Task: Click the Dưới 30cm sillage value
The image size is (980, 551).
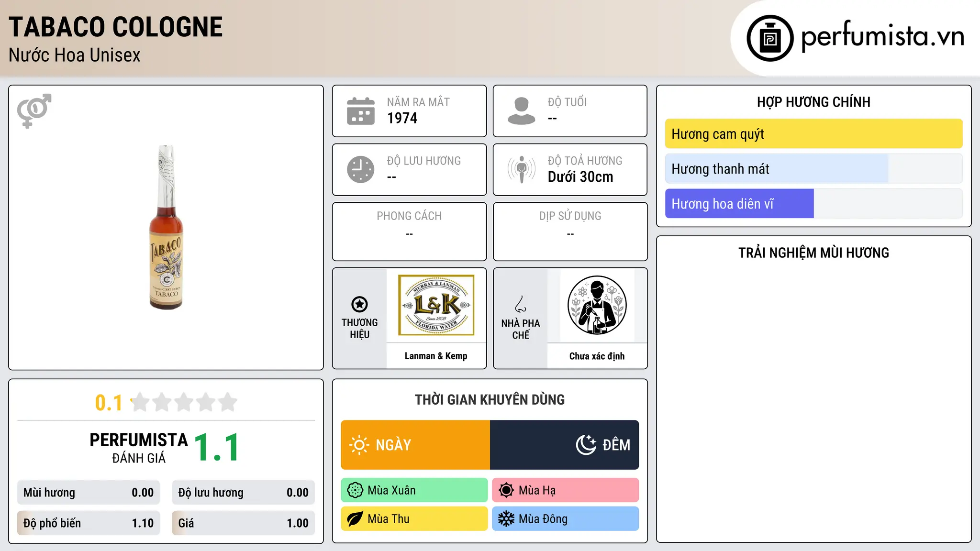Action: point(580,177)
